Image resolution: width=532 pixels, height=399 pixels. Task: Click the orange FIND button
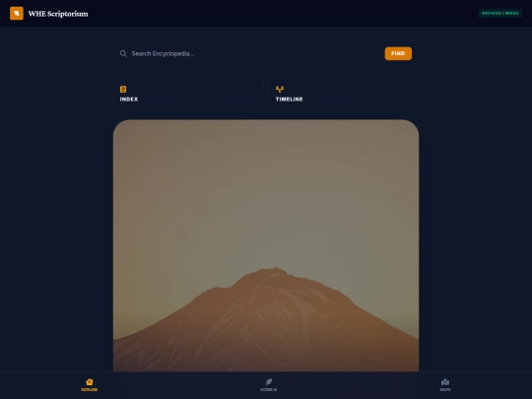coord(398,53)
